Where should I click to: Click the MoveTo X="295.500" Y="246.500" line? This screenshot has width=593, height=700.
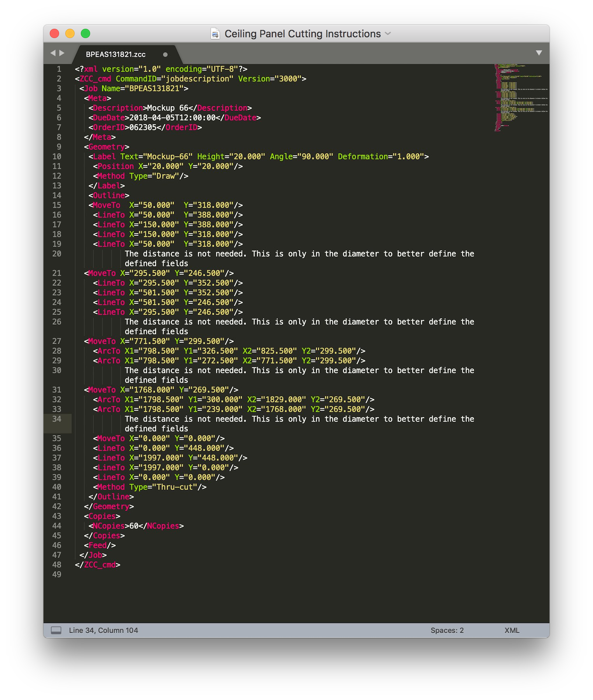click(x=159, y=273)
